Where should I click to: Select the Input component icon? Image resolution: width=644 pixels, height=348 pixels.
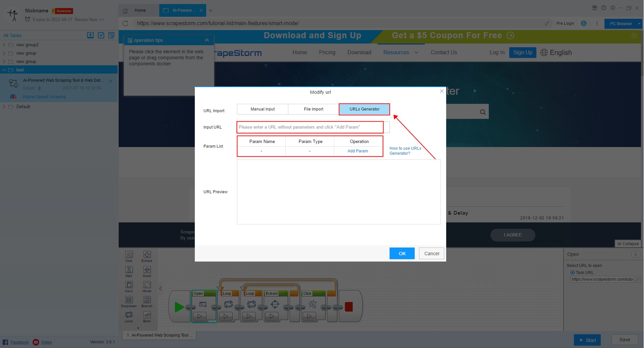pyautogui.click(x=129, y=285)
